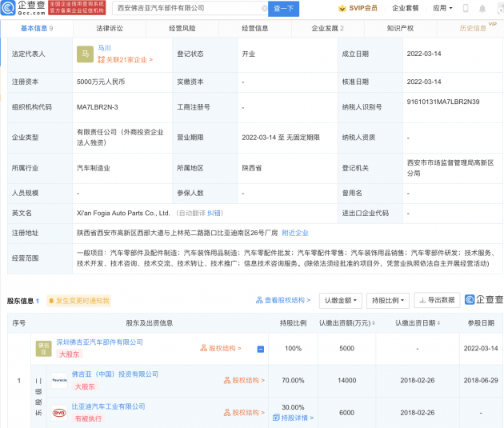
Task: Click the Qcc.com logo icon
Action: tap(8, 8)
